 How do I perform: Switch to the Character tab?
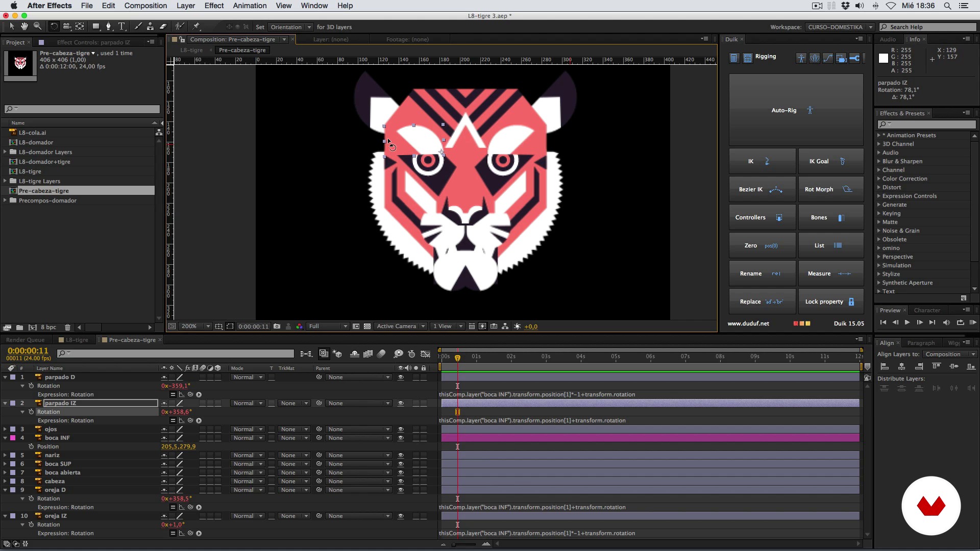[927, 310]
